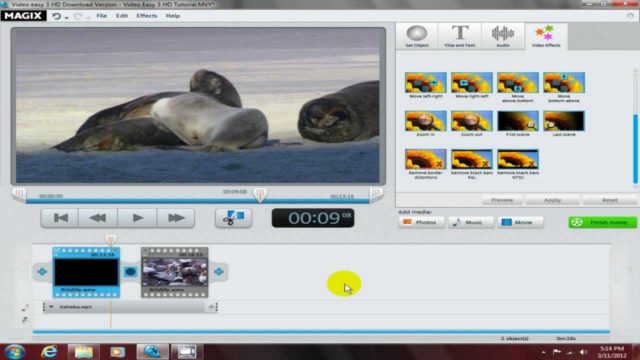The width and height of the screenshot is (640, 360).
Task: Expand the Kalimba.mp3 audio track dropdown arrow
Action: point(51,307)
